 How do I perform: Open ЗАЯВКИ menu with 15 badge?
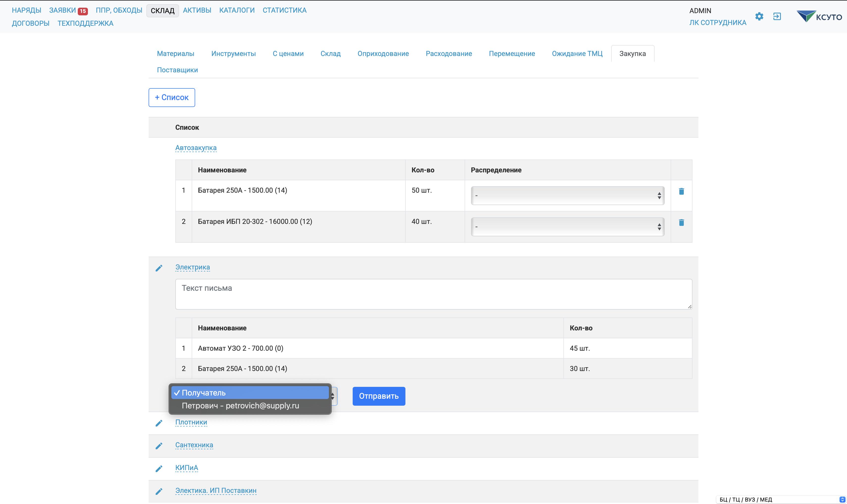(x=68, y=10)
